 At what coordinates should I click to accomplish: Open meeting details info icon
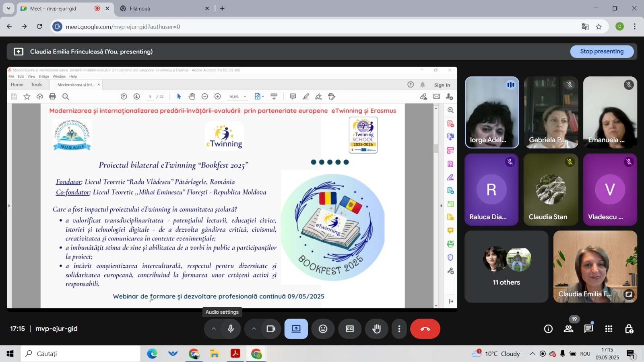pos(548,329)
